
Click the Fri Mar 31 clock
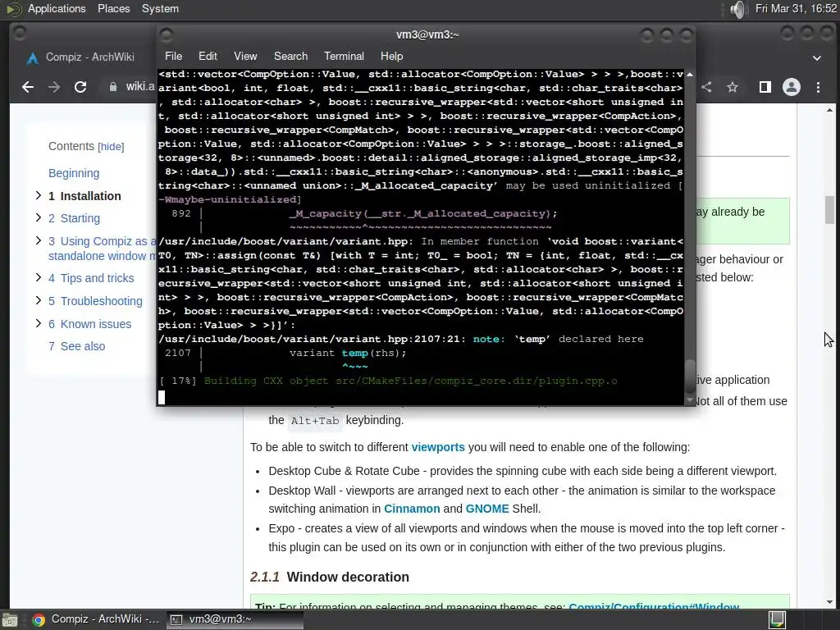(x=796, y=8)
